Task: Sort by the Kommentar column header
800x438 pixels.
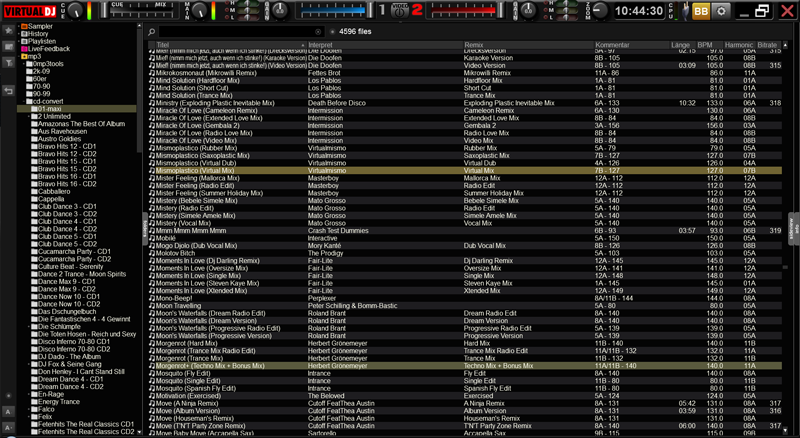Action: pyautogui.click(x=632, y=45)
